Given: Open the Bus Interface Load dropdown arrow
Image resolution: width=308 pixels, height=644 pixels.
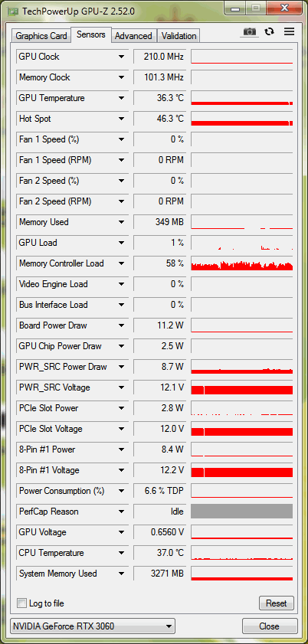Looking at the screenshot, I should [121, 305].
